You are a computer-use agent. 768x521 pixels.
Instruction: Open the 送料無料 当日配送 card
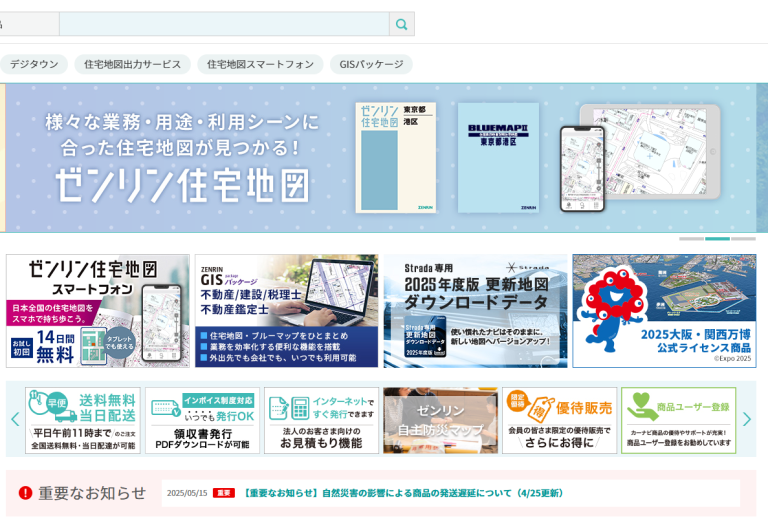coord(83,421)
